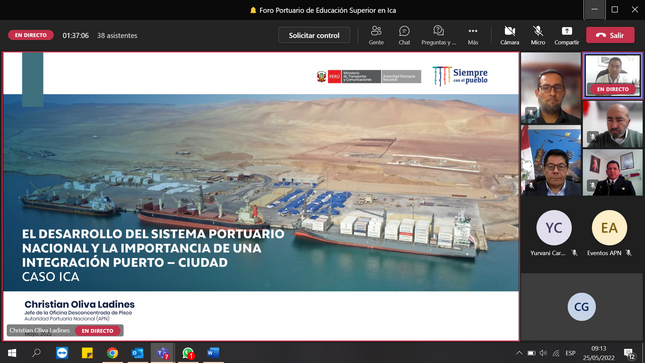Open Microsoft Teams in the taskbar
The image size is (645, 363).
point(162,353)
